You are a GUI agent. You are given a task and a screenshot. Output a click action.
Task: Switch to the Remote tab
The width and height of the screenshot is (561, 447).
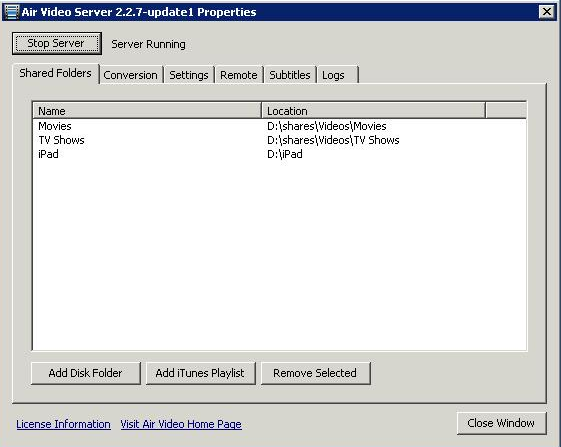[x=239, y=75]
